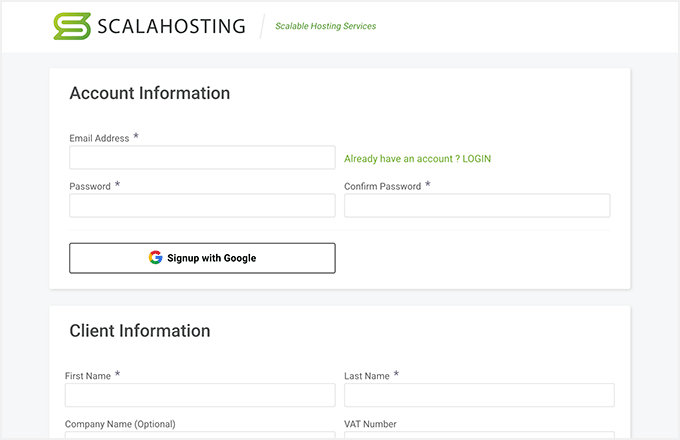Image resolution: width=680 pixels, height=440 pixels.
Task: Click the Google G icon
Action: pos(155,257)
